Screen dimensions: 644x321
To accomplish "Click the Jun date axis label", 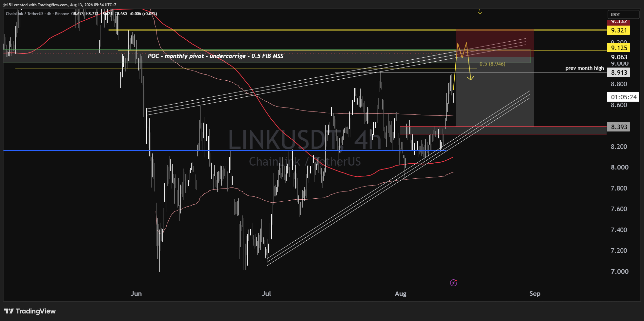I will [x=136, y=293].
